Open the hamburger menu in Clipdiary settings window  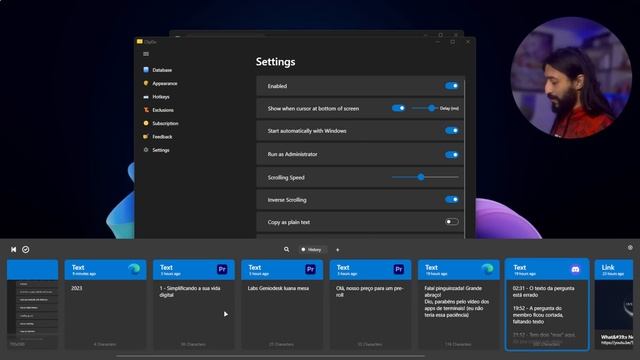[146, 54]
